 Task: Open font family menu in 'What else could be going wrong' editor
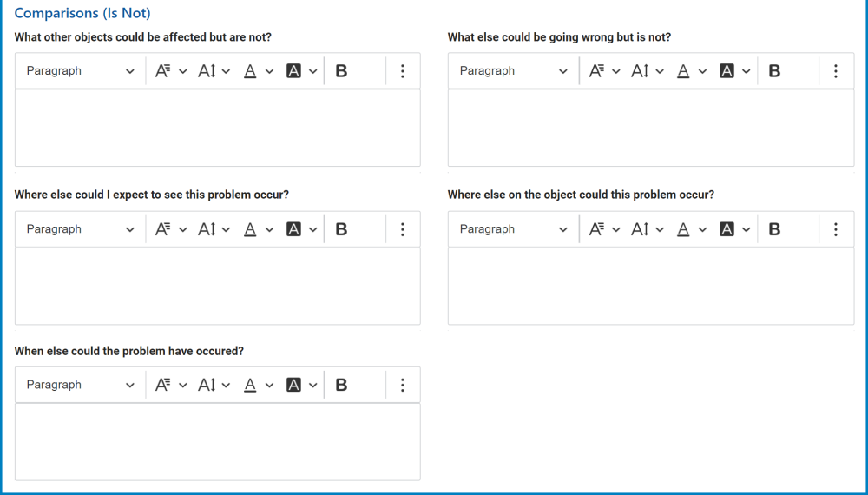(x=603, y=71)
